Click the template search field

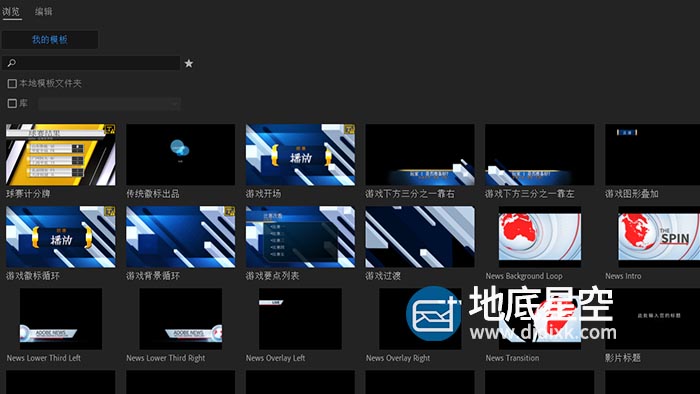(91, 63)
